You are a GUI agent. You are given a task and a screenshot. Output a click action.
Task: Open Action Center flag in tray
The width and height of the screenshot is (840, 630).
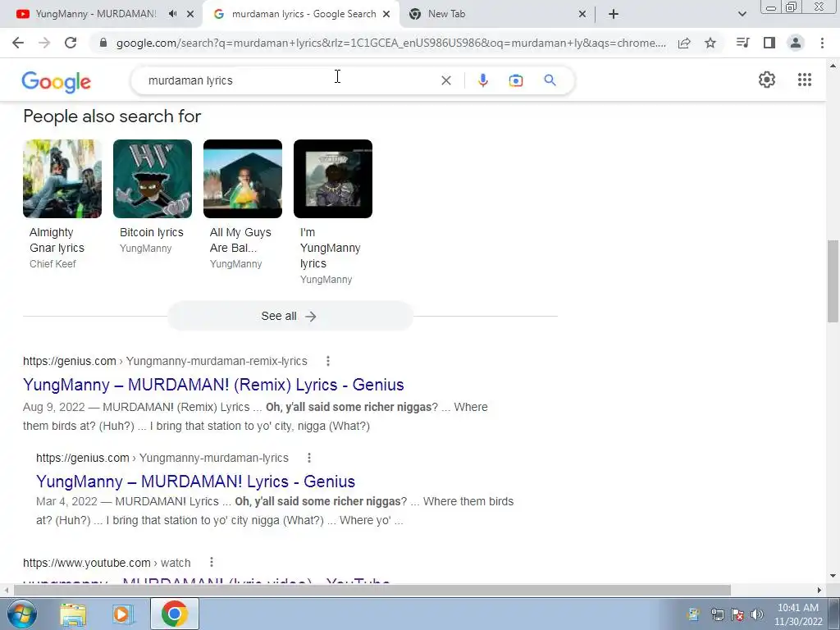[x=737, y=614]
